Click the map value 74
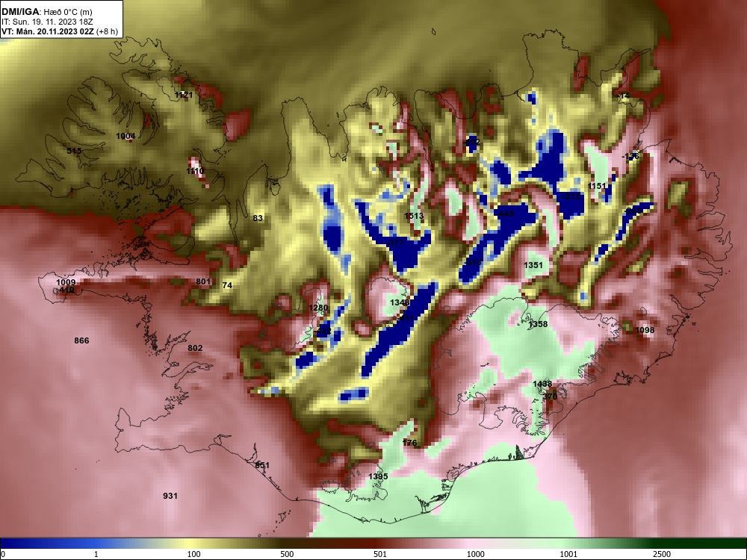This screenshot has width=747, height=560. (227, 285)
